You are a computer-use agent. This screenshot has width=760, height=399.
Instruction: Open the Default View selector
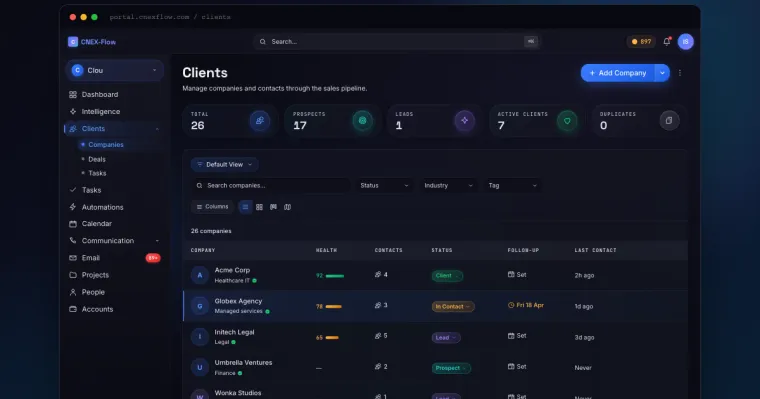pyautogui.click(x=224, y=164)
